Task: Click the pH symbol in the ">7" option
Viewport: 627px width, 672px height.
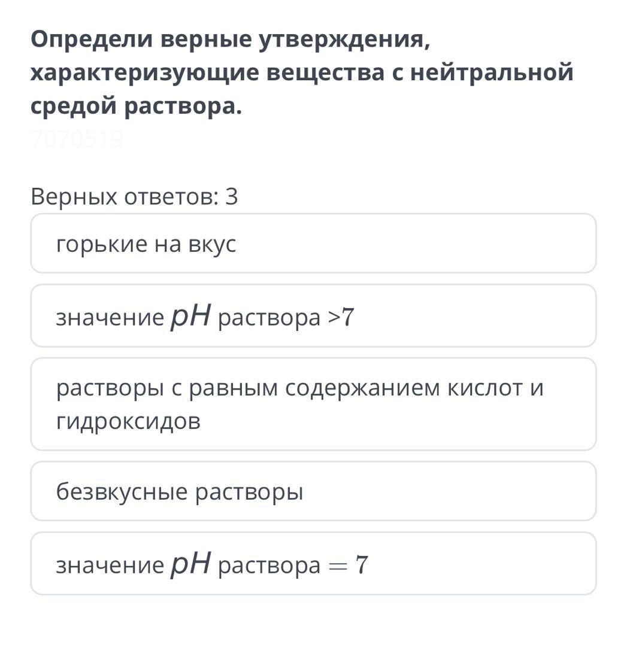Action: point(191,315)
